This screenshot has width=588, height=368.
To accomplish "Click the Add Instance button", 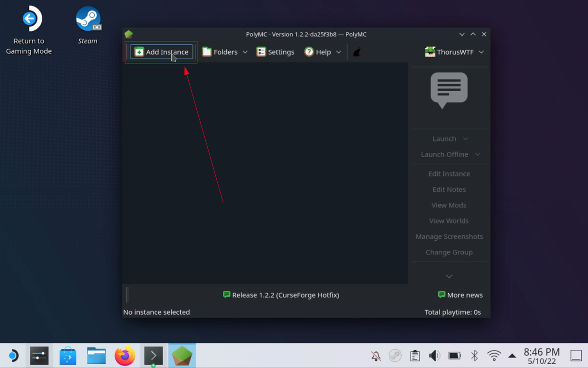I will tap(161, 52).
